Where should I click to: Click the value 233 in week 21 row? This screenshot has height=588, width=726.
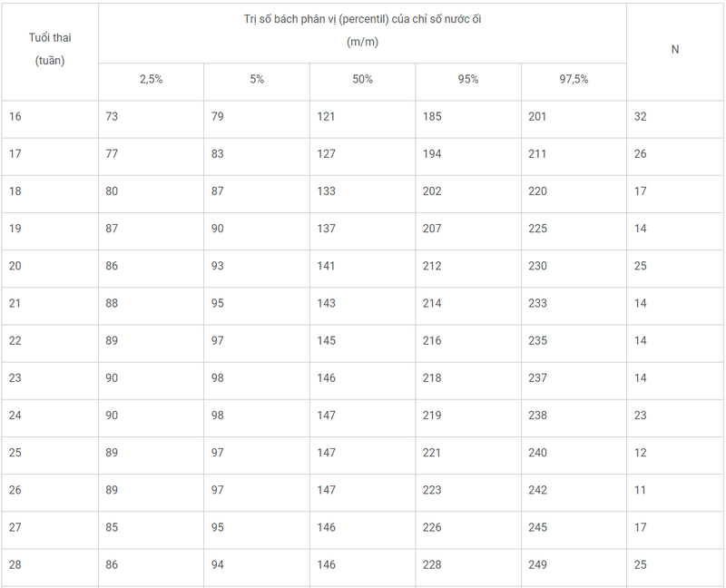point(537,303)
